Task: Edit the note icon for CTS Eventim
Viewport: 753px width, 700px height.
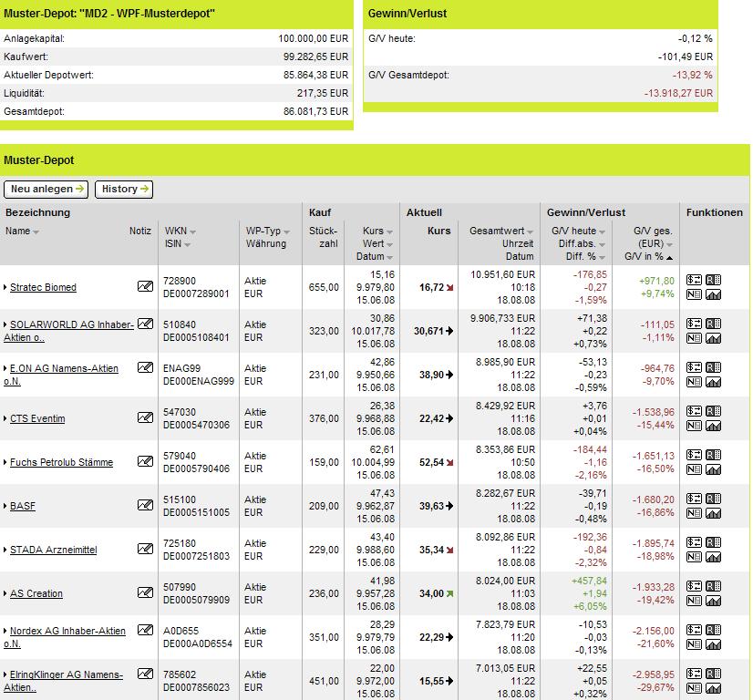Action: tap(146, 417)
